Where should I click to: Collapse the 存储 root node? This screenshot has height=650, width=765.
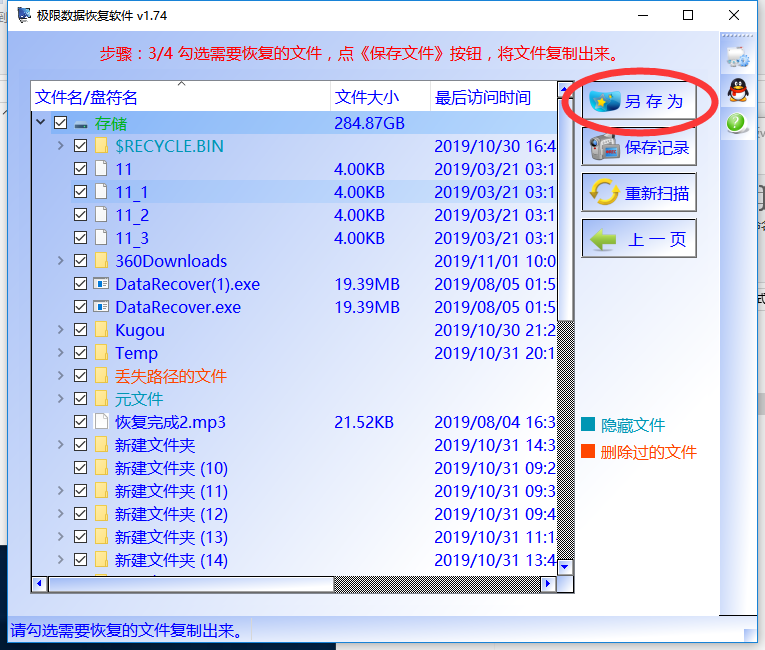[40, 123]
